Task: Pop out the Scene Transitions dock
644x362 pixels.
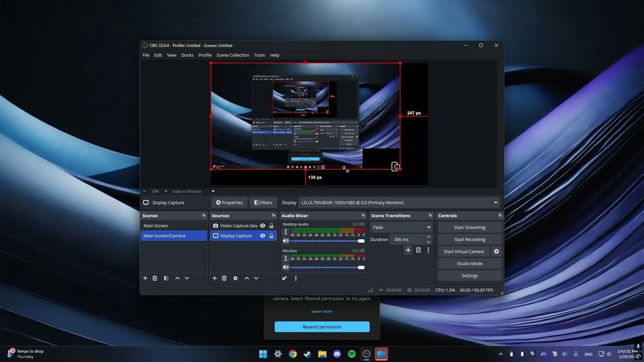Action: (430, 216)
